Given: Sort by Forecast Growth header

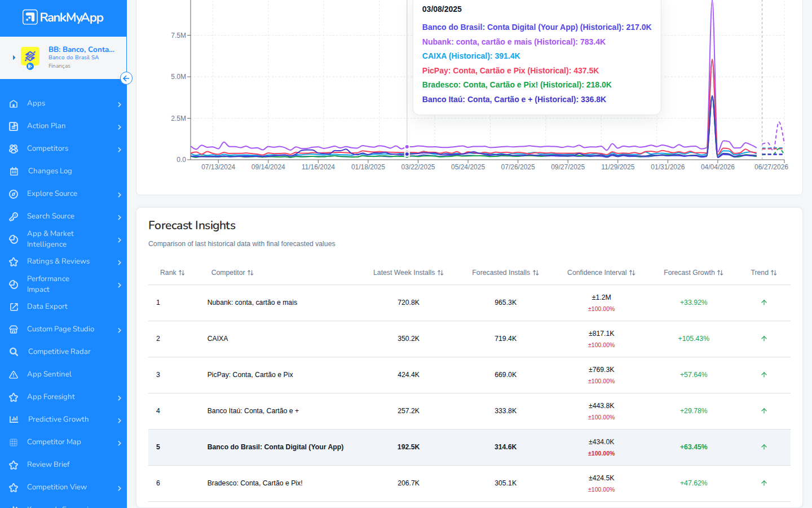Looking at the screenshot, I should pyautogui.click(x=693, y=273).
